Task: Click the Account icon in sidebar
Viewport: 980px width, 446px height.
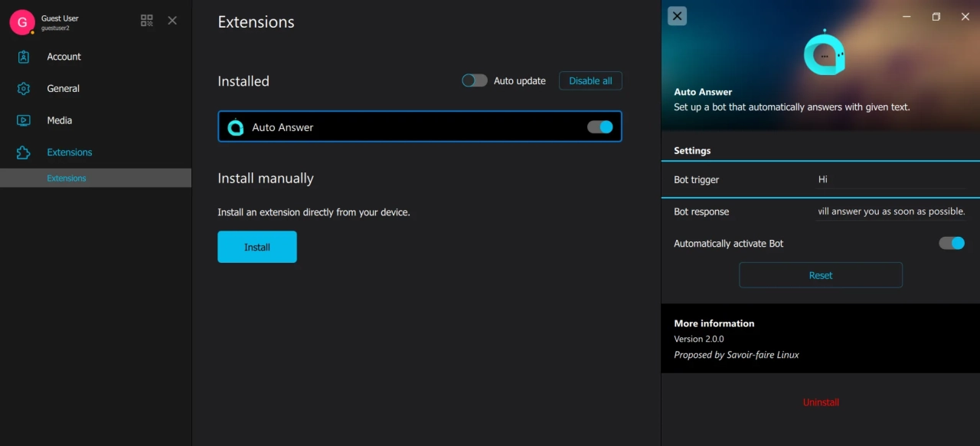Action: pyautogui.click(x=24, y=57)
